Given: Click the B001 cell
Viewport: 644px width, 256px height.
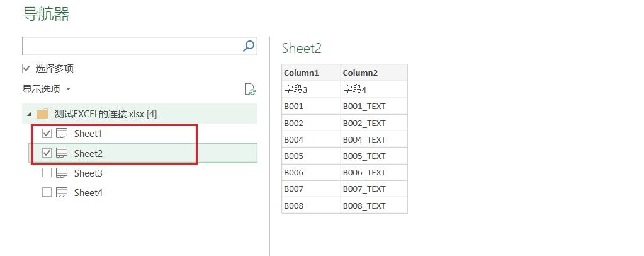Looking at the screenshot, I should (x=312, y=106).
